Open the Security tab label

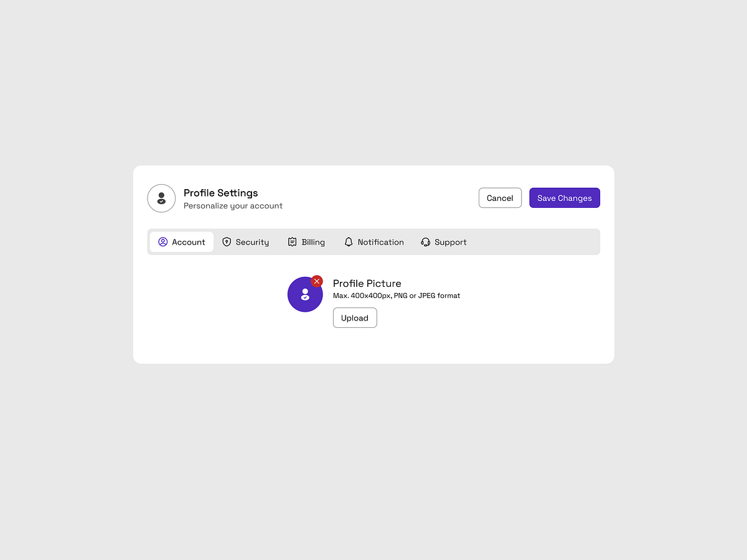tap(252, 242)
